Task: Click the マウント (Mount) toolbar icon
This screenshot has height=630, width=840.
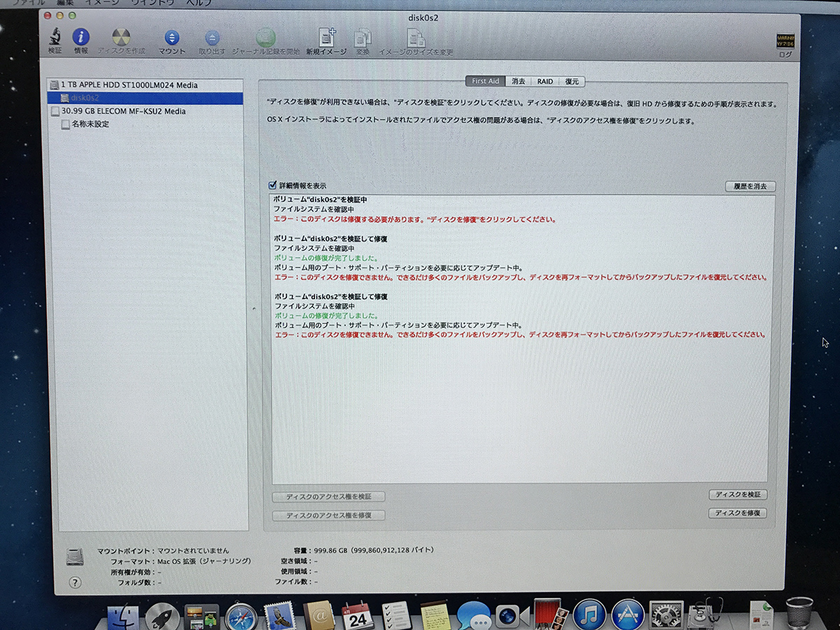Action: point(171,39)
